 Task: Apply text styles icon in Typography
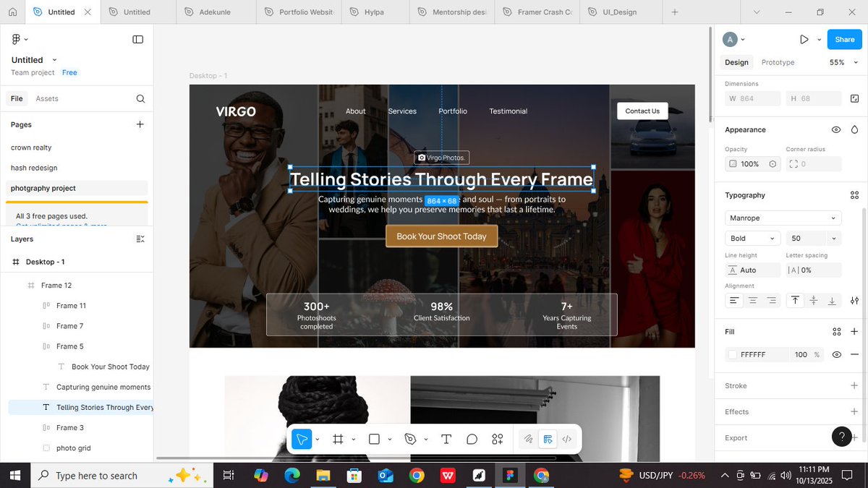854,195
